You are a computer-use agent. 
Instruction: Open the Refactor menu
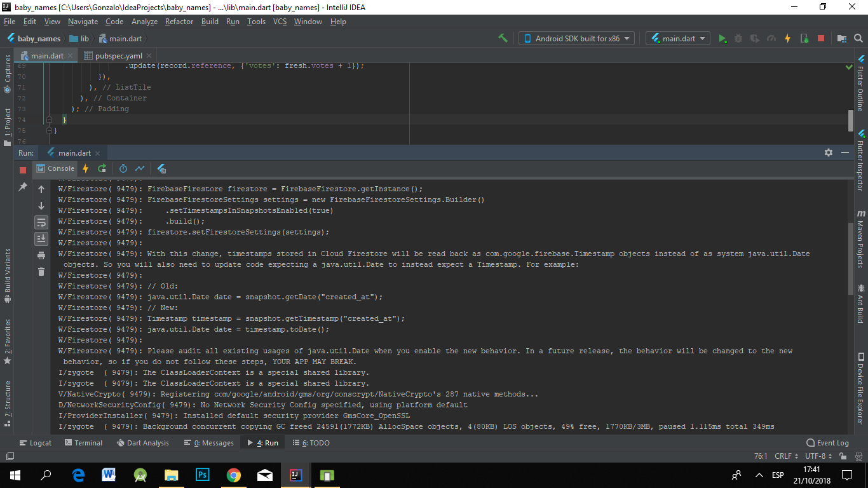point(179,21)
